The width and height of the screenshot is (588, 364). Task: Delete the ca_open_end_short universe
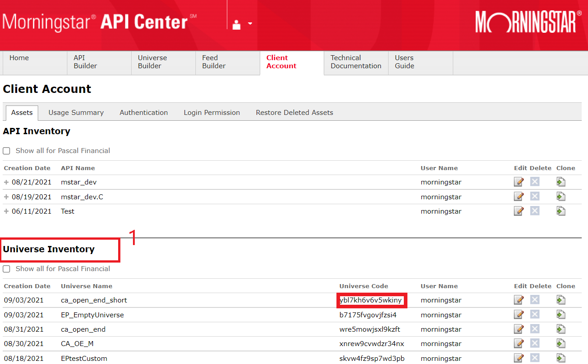pos(534,300)
